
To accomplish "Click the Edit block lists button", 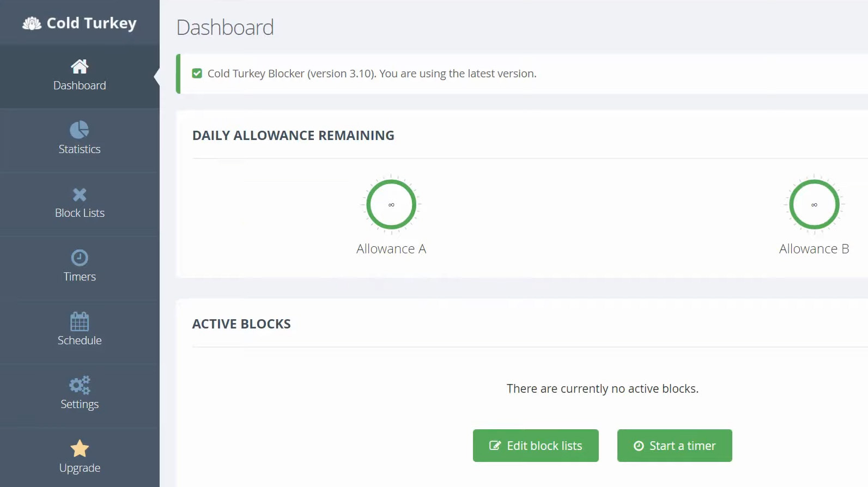I will [535, 445].
